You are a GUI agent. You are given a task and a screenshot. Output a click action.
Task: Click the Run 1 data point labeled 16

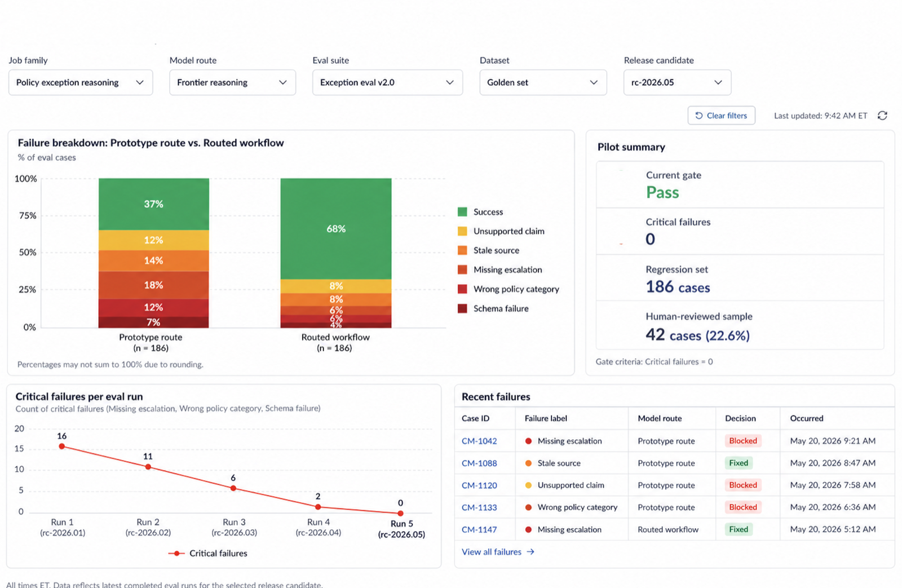[x=62, y=446]
